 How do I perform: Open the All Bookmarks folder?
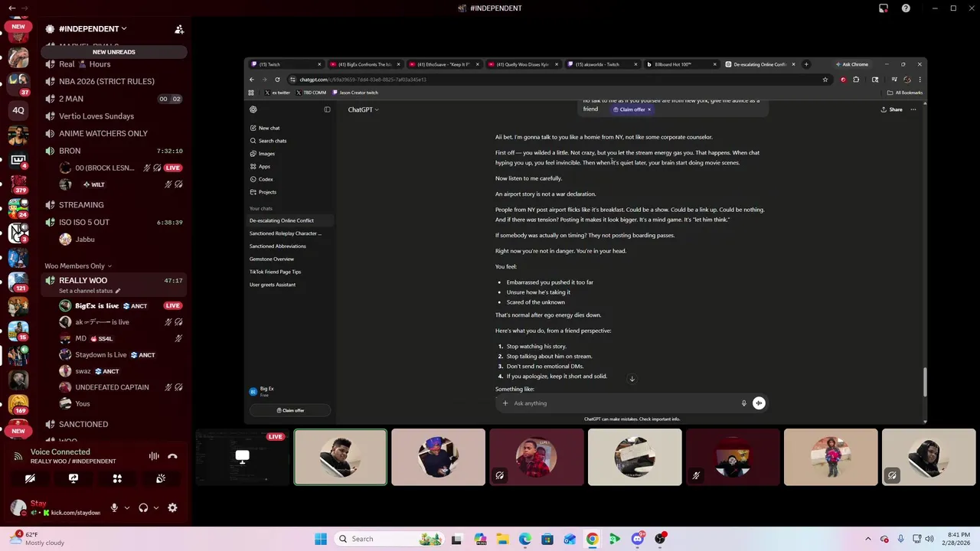coord(905,93)
